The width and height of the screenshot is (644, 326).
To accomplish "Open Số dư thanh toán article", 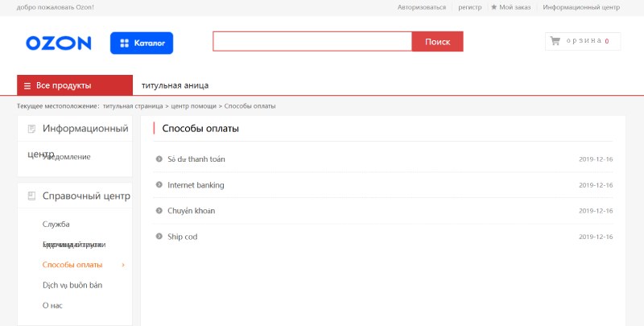I will coord(196,159).
